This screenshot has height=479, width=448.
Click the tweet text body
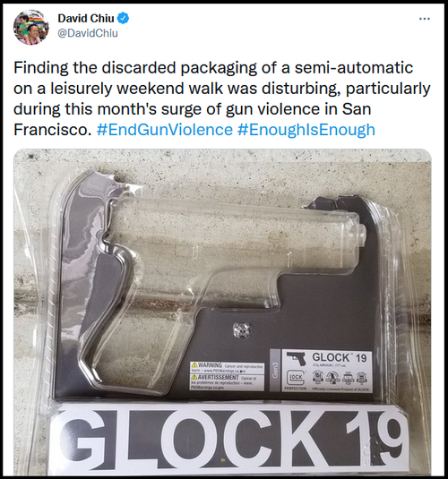[x=222, y=98]
